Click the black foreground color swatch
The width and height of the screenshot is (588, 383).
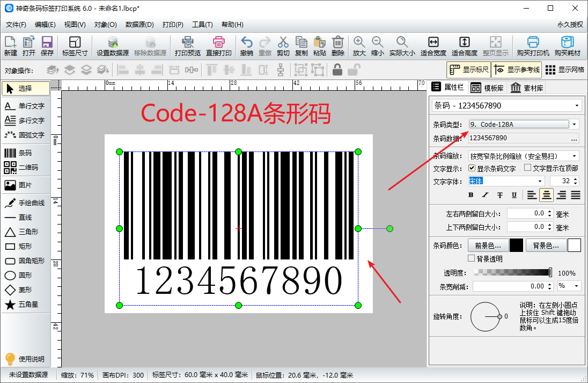(x=516, y=245)
